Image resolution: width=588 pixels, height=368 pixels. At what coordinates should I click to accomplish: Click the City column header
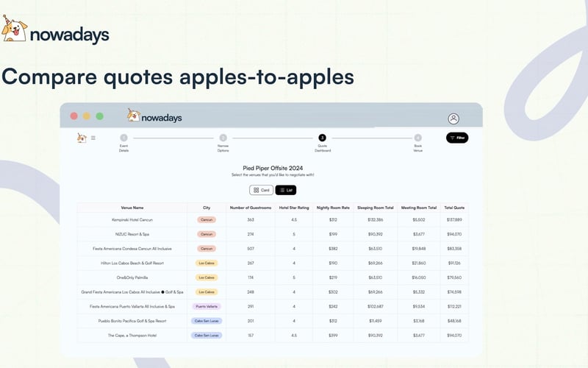(207, 208)
